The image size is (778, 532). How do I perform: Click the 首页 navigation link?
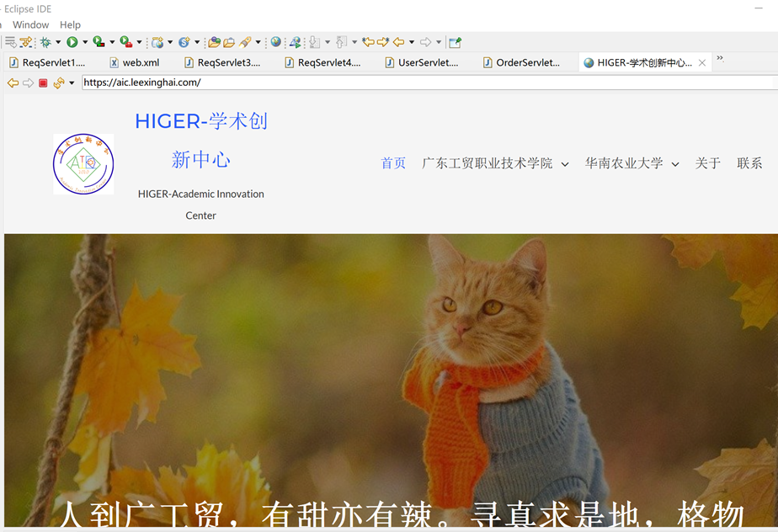(x=393, y=163)
